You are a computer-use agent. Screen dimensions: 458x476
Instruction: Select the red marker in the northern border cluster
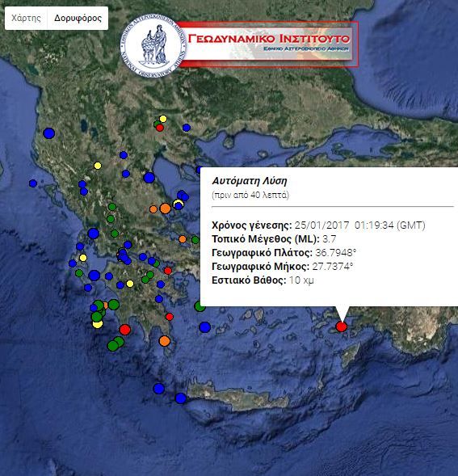click(x=160, y=128)
